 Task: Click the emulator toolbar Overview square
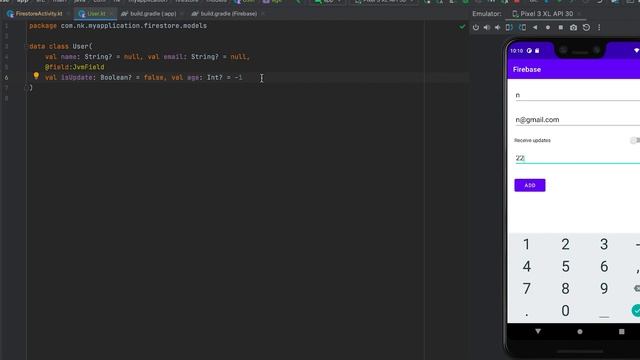point(561,27)
